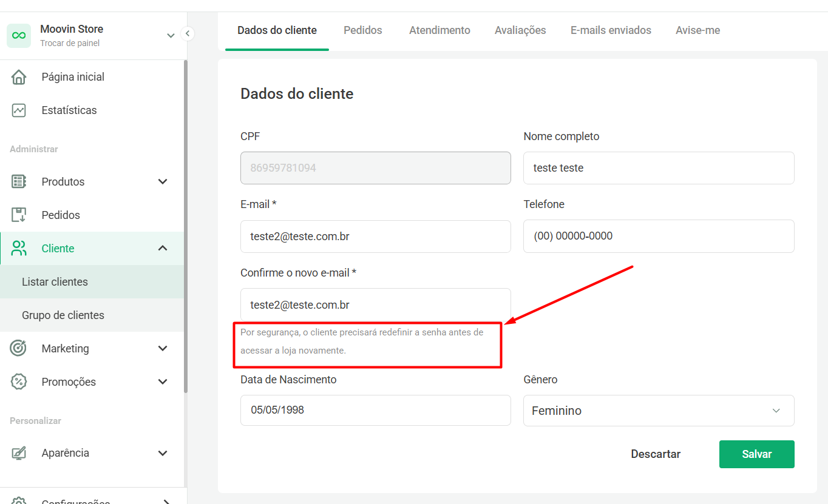The image size is (828, 504).
Task: Discard changes with Descartar
Action: pos(656,454)
